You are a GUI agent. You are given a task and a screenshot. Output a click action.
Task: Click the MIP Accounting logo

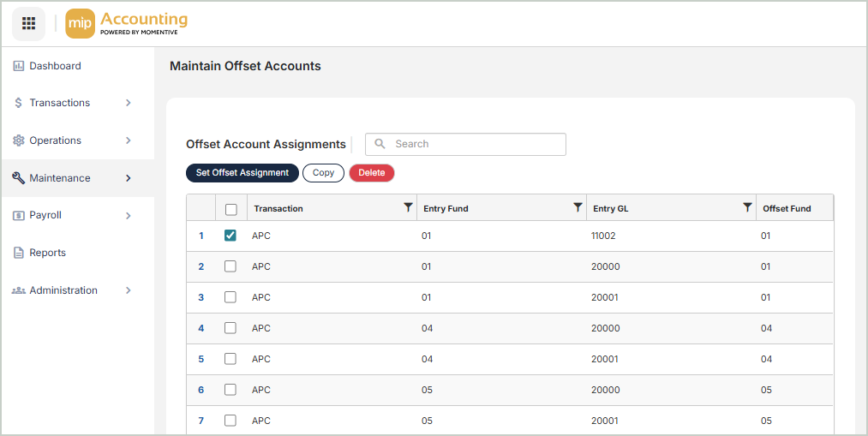click(127, 24)
